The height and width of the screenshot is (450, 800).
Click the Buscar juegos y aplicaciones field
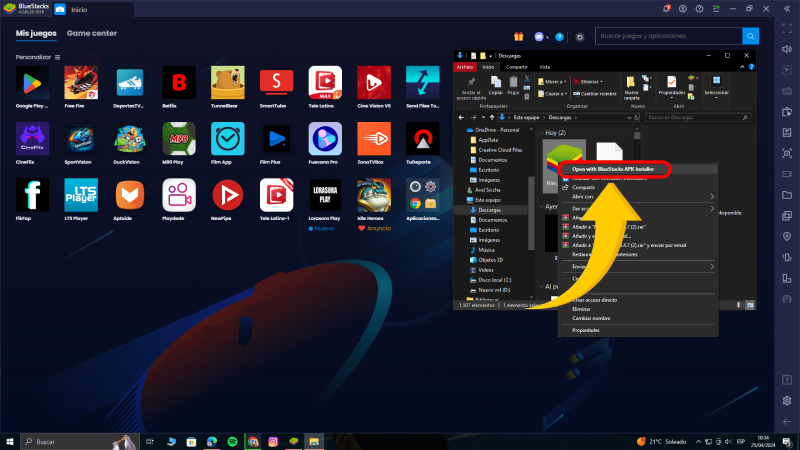click(668, 36)
